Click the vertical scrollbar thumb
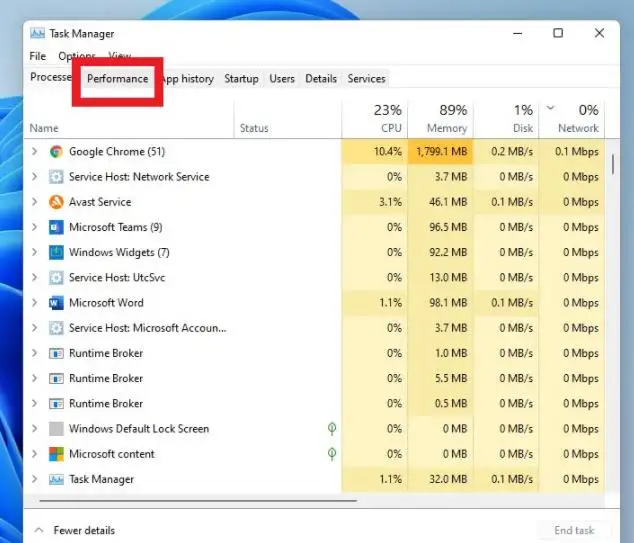The width and height of the screenshot is (634, 543). (613, 165)
